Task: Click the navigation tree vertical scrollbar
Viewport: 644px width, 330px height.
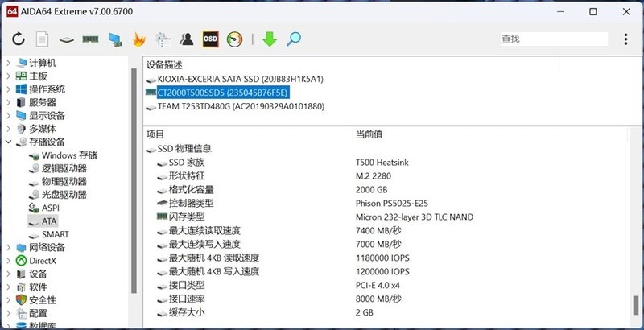Action: 134,180
